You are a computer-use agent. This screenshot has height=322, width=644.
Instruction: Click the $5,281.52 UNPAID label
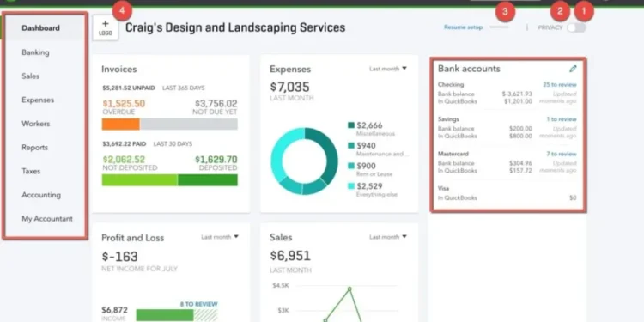[x=129, y=88]
